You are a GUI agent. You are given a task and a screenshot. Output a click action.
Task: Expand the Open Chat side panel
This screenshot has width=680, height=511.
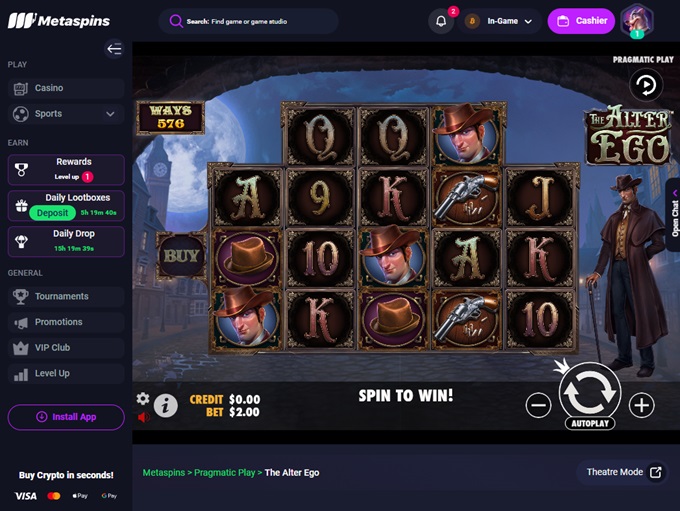click(674, 215)
